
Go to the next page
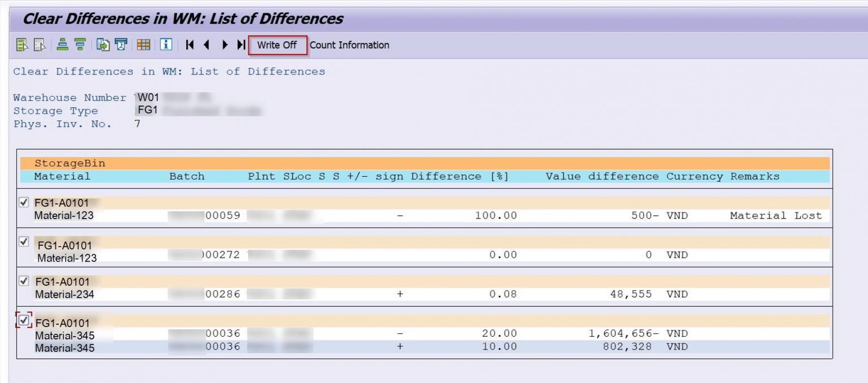(224, 45)
